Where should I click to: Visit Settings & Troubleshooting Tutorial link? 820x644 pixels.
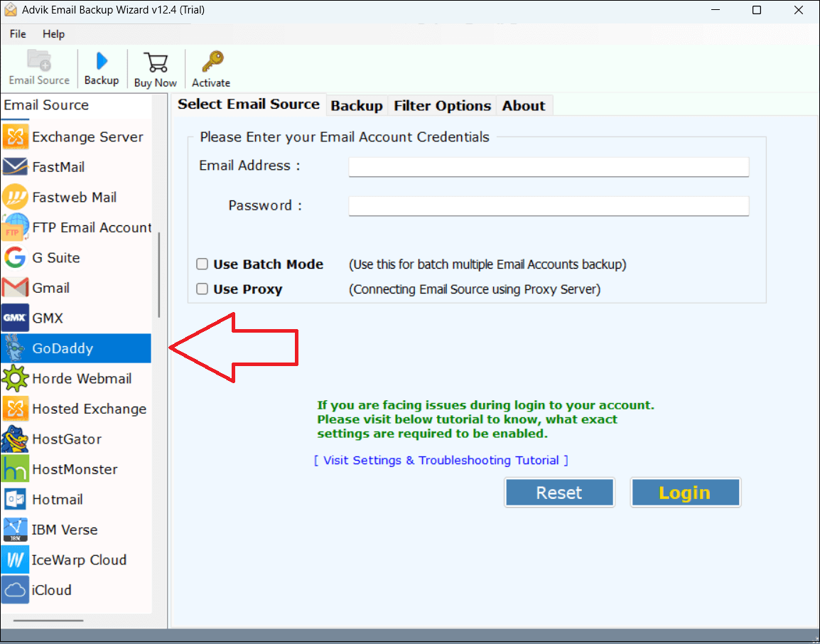[x=441, y=461]
